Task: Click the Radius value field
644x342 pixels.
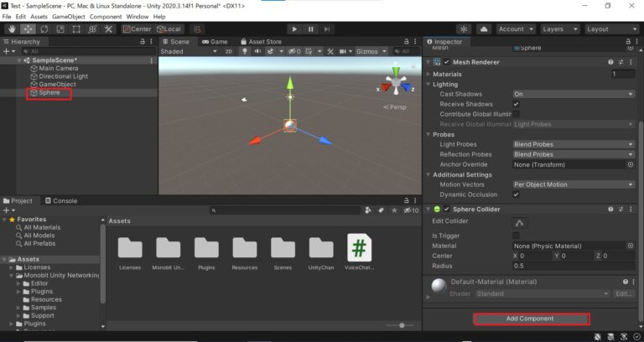Action: click(x=574, y=266)
